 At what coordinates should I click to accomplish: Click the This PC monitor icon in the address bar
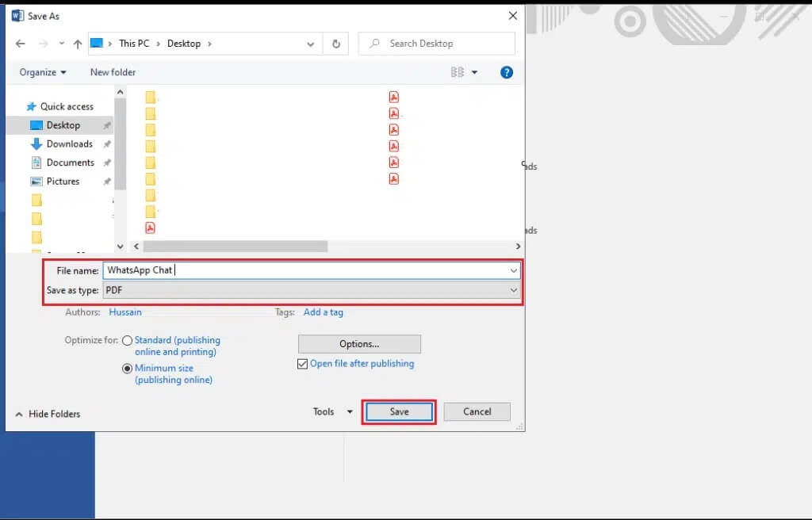click(x=96, y=43)
